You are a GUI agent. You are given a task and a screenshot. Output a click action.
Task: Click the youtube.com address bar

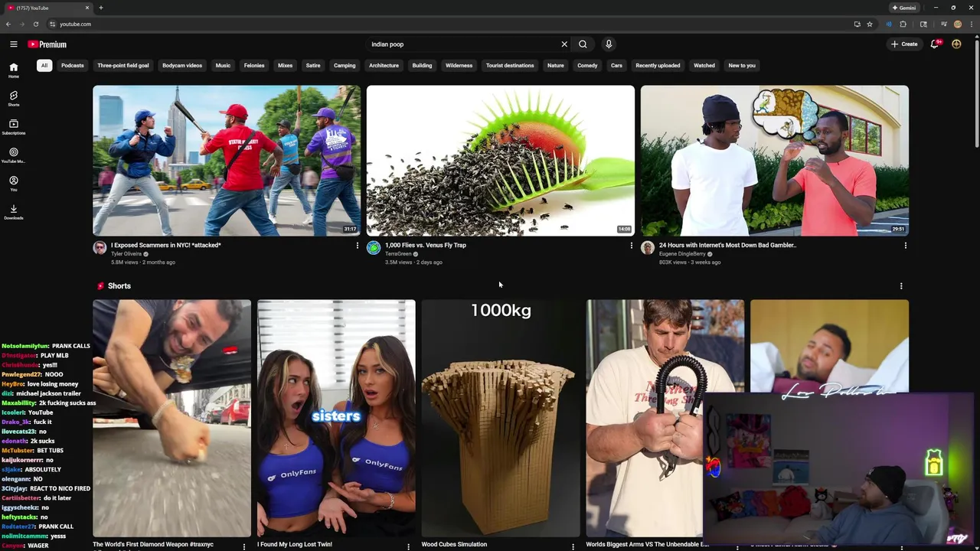pyautogui.click(x=448, y=24)
